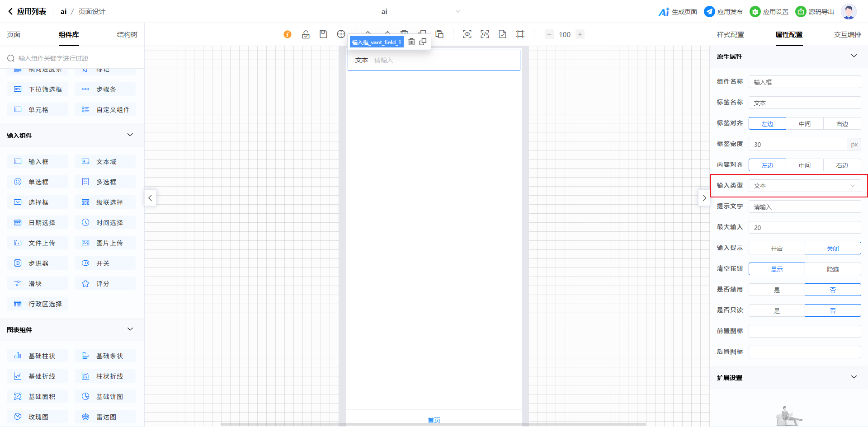The height and width of the screenshot is (427, 868).
Task: Delete the selected vant_field_1 component
Action: click(411, 42)
